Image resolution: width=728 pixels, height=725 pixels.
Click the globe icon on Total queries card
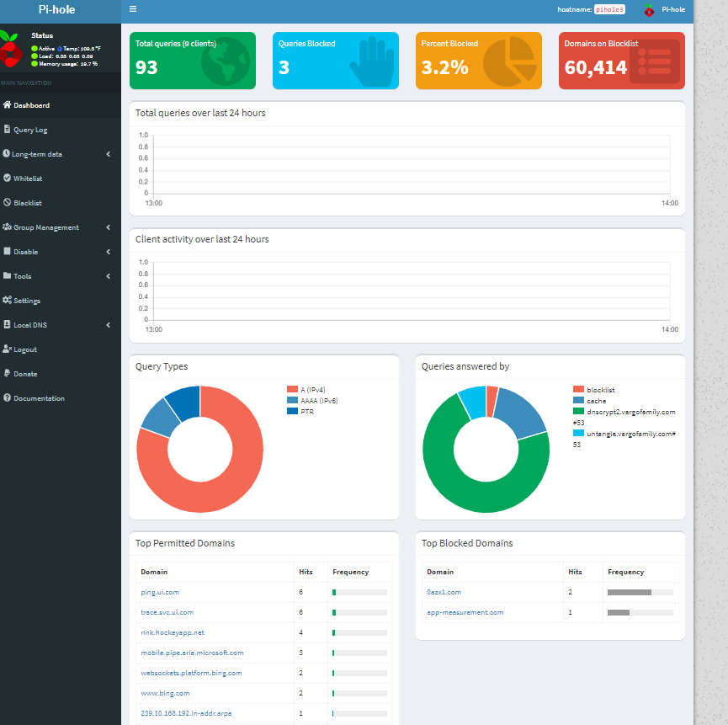226,61
